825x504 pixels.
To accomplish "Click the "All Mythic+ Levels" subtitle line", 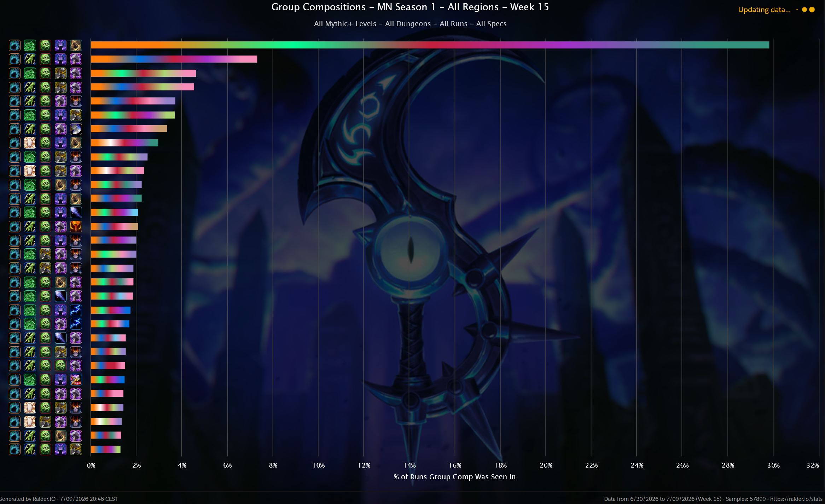I will coord(410,24).
